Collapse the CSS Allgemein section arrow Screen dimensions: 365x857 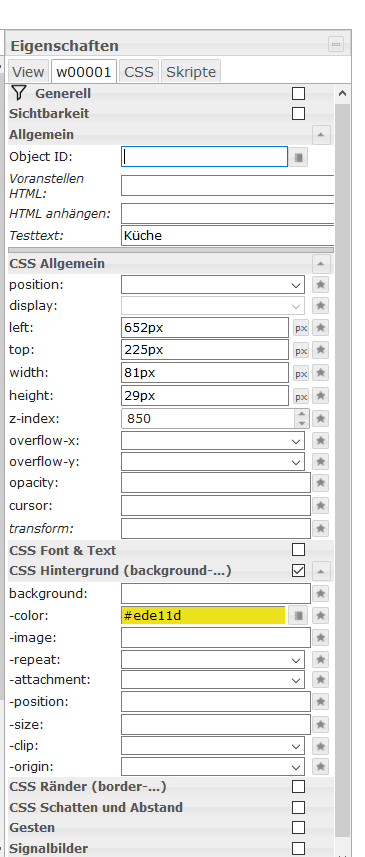[321, 264]
